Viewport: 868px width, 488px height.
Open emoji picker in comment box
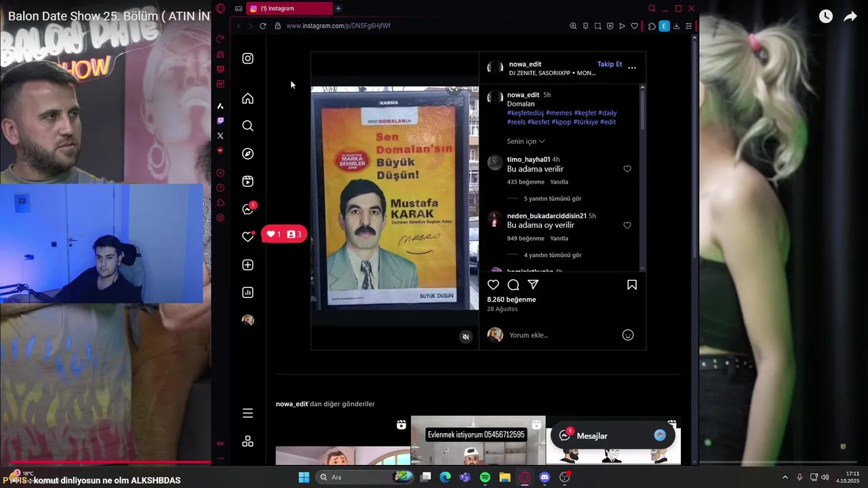(x=628, y=335)
